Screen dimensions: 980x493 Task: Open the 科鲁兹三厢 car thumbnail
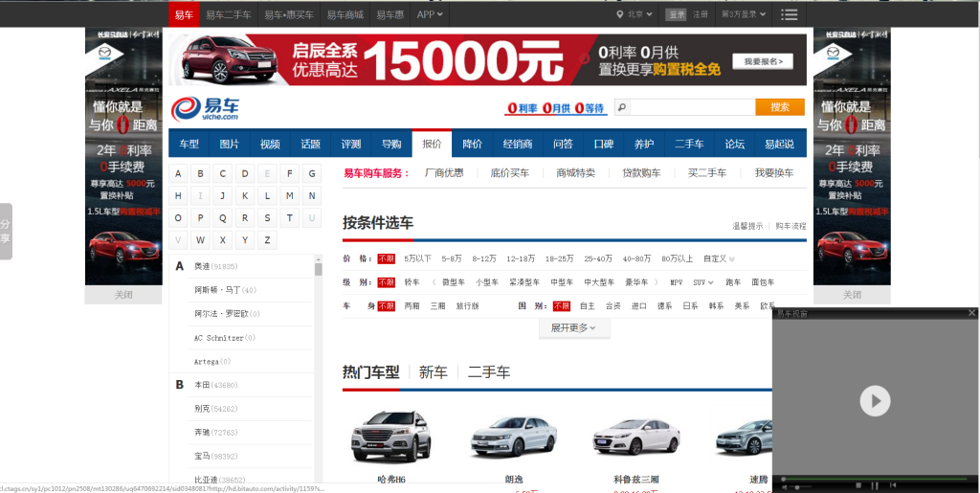coord(636,437)
